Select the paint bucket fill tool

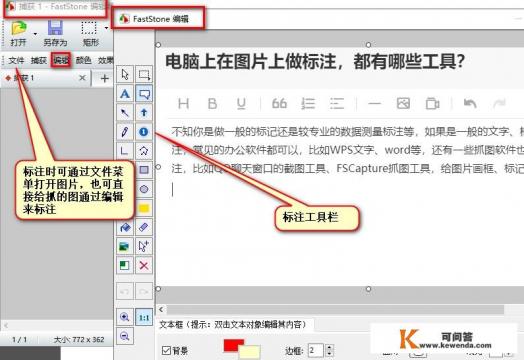point(125,228)
